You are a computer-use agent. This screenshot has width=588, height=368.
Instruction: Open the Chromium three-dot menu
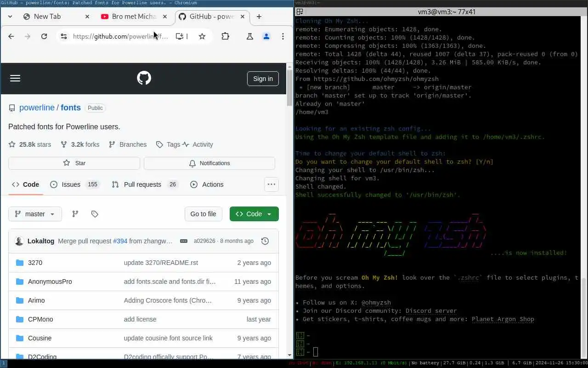(283, 36)
